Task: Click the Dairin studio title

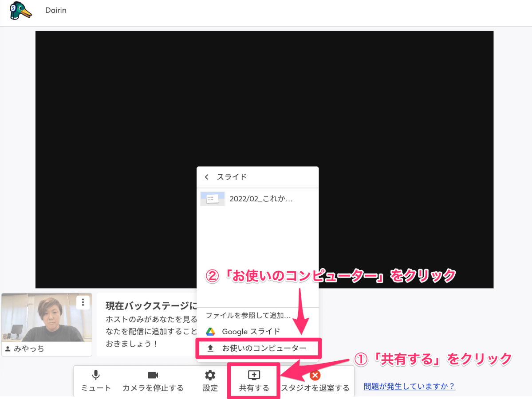Action: 56,10
